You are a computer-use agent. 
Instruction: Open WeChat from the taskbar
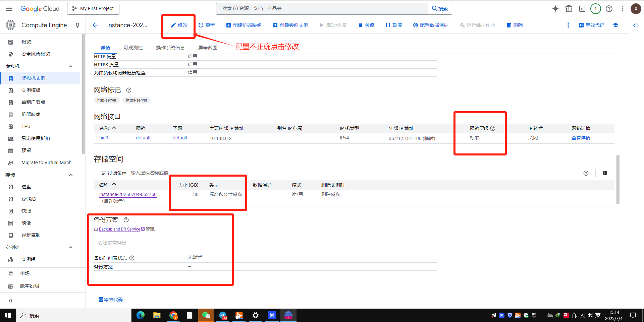tap(206, 315)
